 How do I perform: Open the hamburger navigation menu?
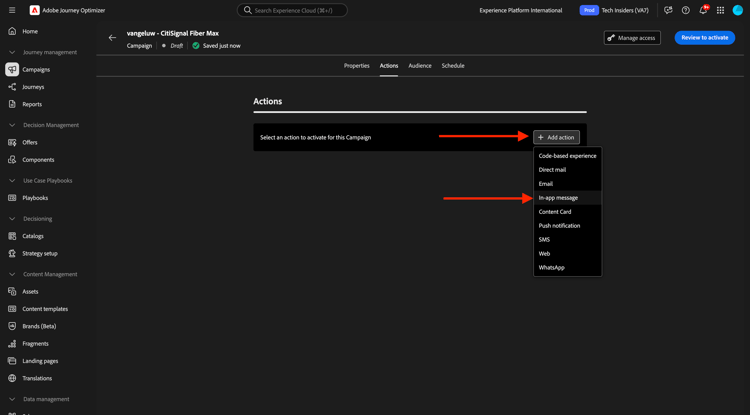click(x=12, y=10)
